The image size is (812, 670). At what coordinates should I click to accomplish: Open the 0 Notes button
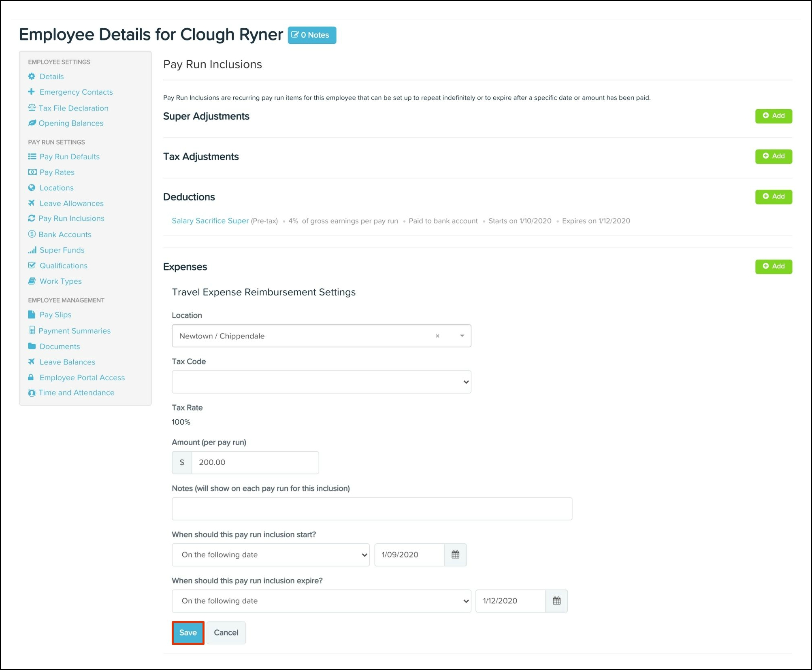click(311, 35)
